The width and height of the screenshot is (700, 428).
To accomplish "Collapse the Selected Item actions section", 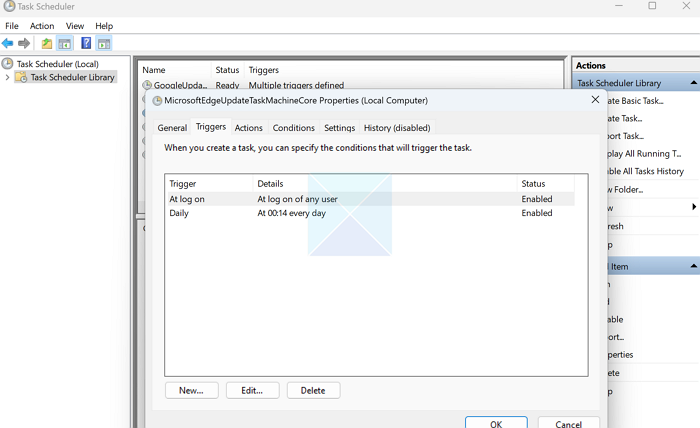I will [693, 266].
